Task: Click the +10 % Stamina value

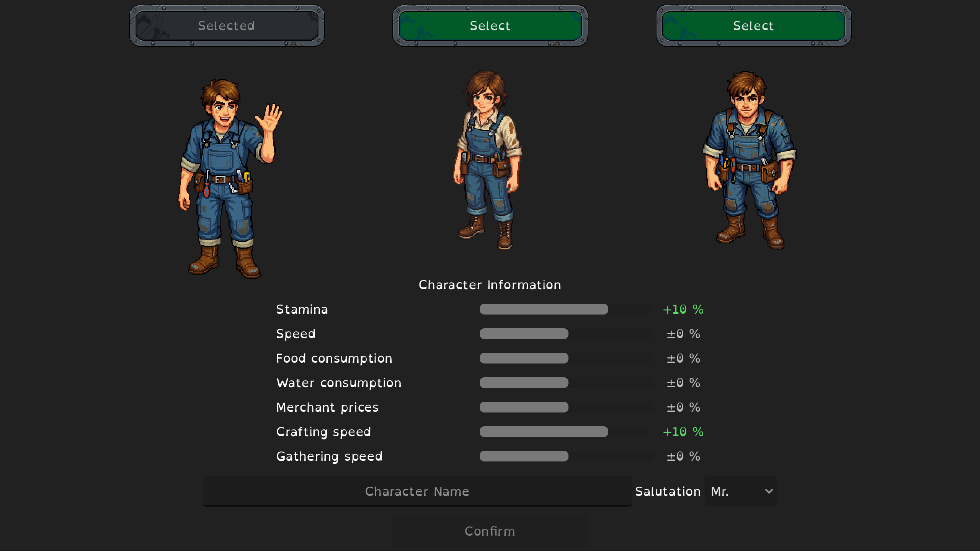Action: tap(683, 309)
